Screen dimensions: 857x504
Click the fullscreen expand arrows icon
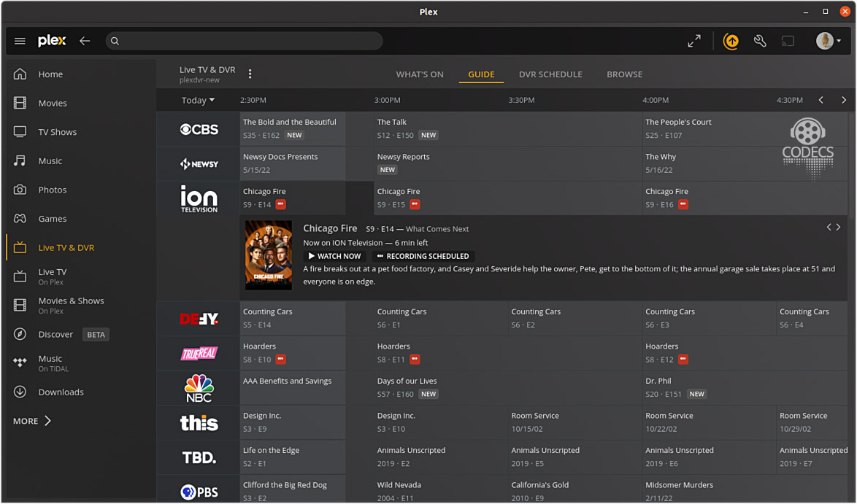tap(694, 42)
